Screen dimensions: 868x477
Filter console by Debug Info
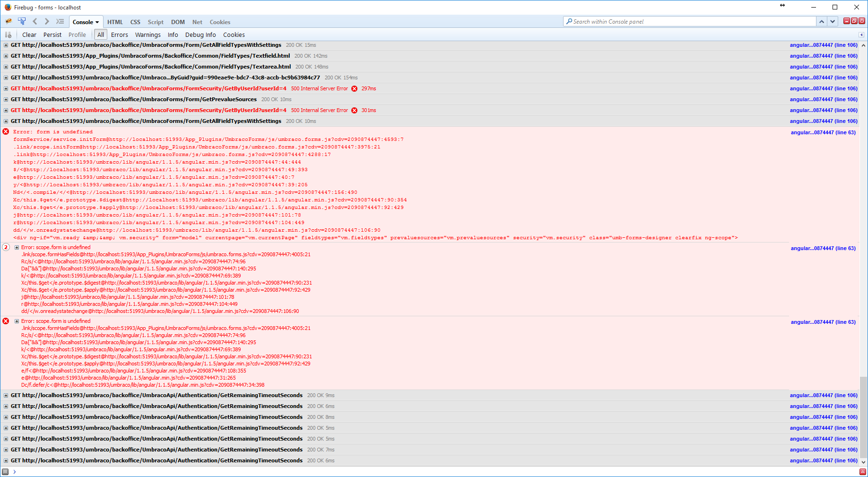(x=200, y=35)
